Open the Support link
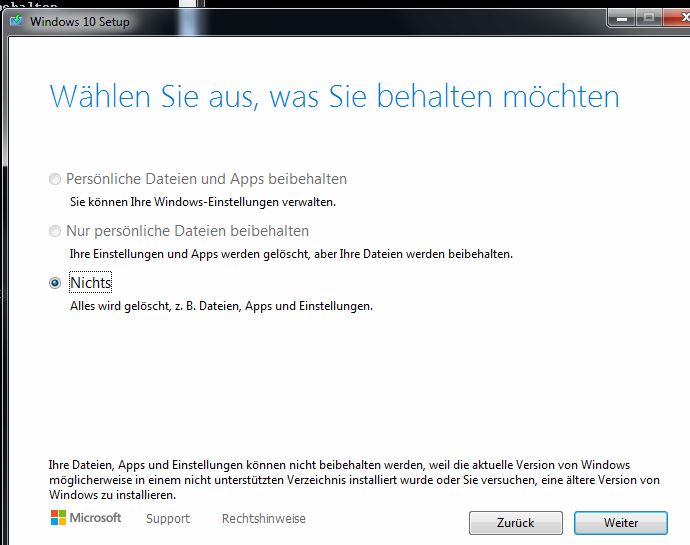Image resolution: width=690 pixels, height=545 pixels. pos(168,518)
